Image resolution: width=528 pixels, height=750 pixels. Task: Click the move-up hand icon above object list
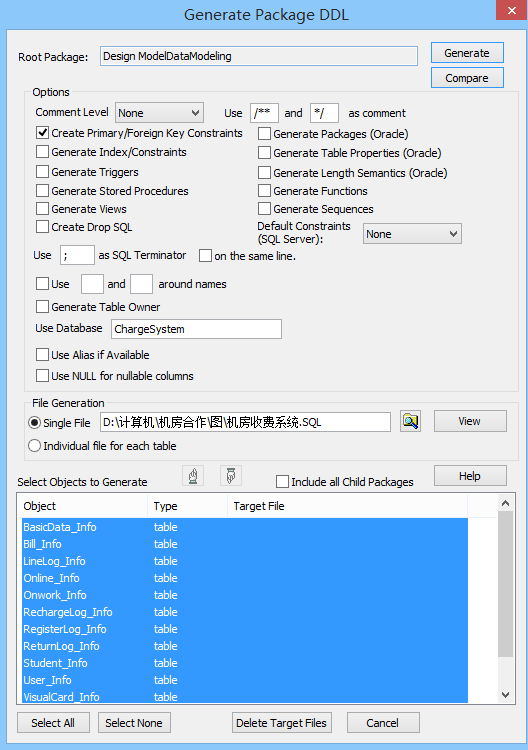coord(193,476)
